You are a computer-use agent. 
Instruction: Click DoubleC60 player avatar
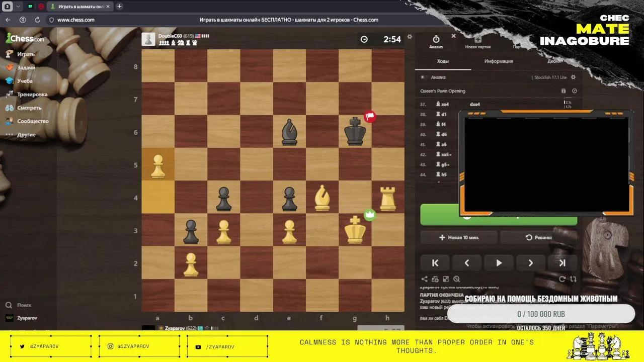[x=148, y=39]
